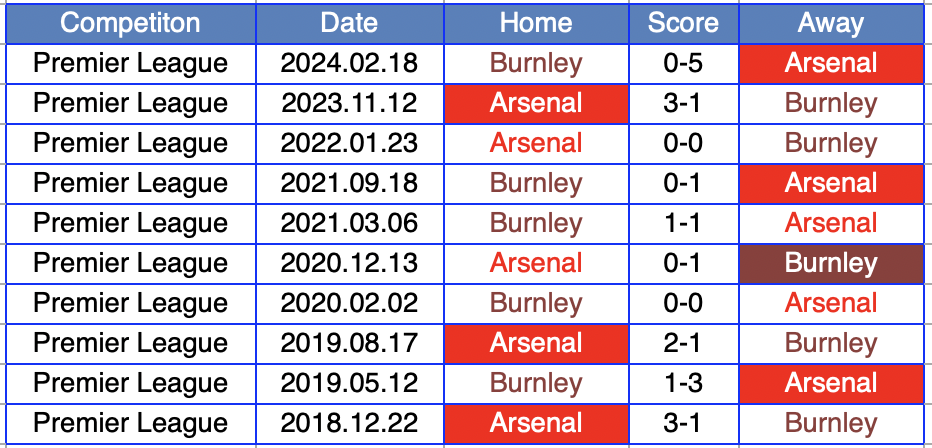The width and height of the screenshot is (932, 448).
Task: Select Burnley home cell in 2021.03.06 row
Action: tap(536, 223)
